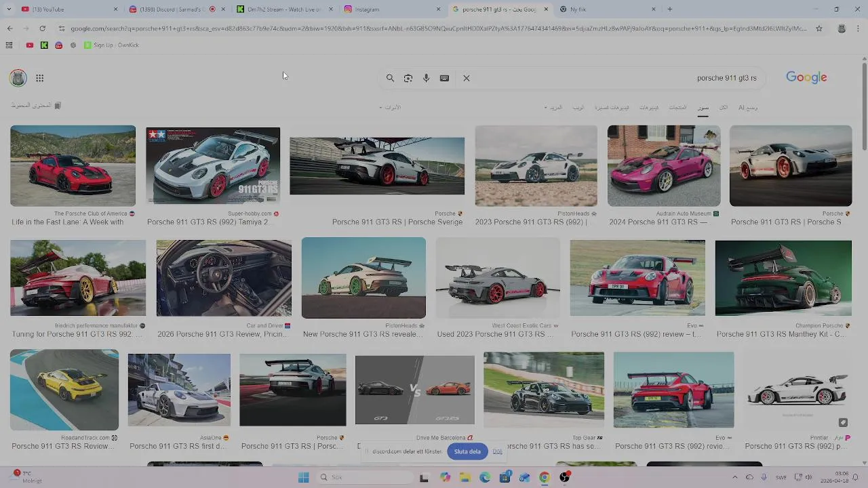Open the Windows Start menu
868x488 pixels.
click(x=304, y=478)
